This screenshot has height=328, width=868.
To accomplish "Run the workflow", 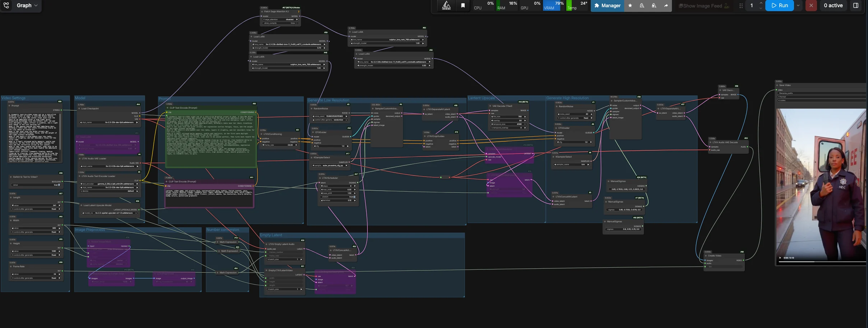I will (x=780, y=5).
